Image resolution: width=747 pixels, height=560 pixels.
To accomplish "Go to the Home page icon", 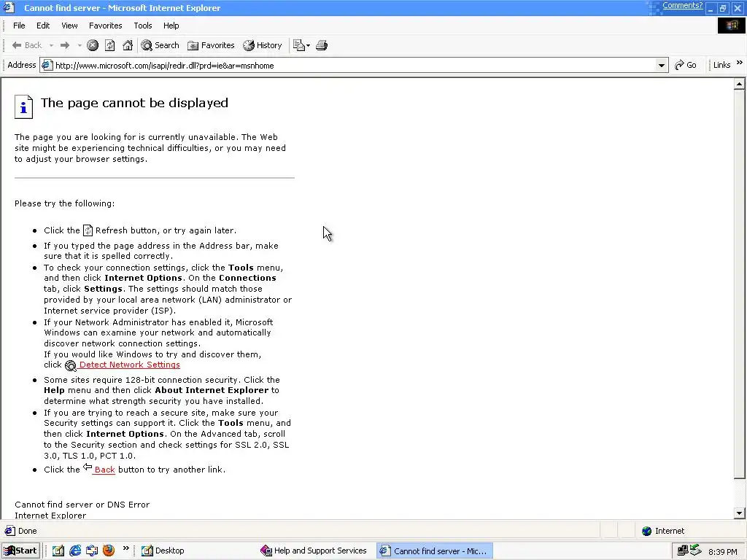I will point(128,45).
